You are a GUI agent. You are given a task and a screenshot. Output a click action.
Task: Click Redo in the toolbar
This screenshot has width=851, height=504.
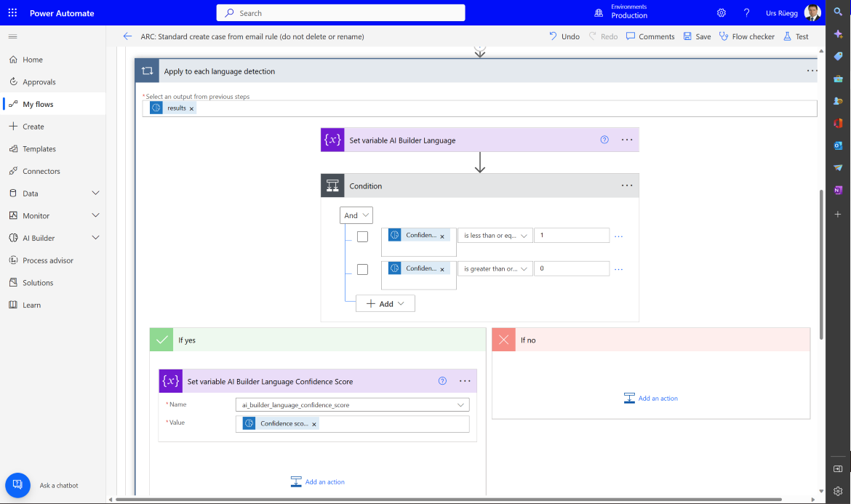[604, 36]
